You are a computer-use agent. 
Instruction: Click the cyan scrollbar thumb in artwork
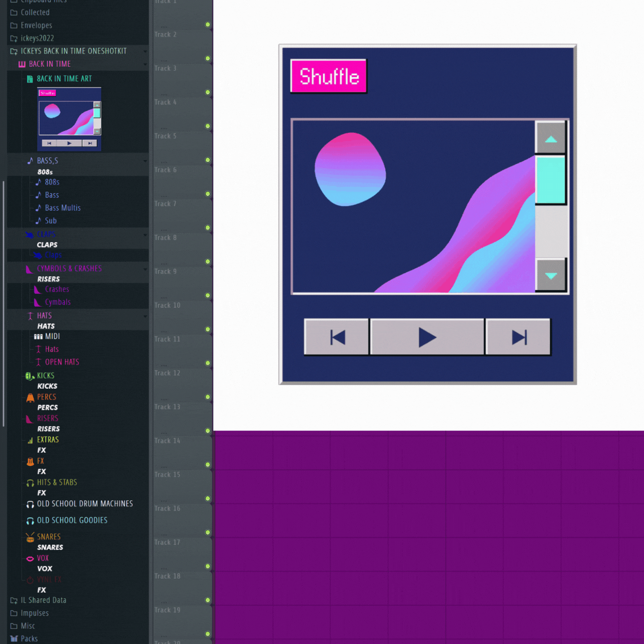[551, 180]
